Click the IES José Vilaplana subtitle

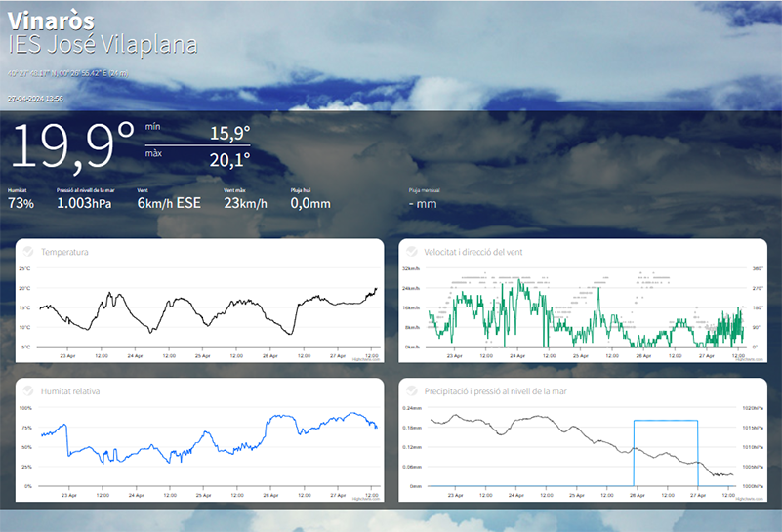103,45
